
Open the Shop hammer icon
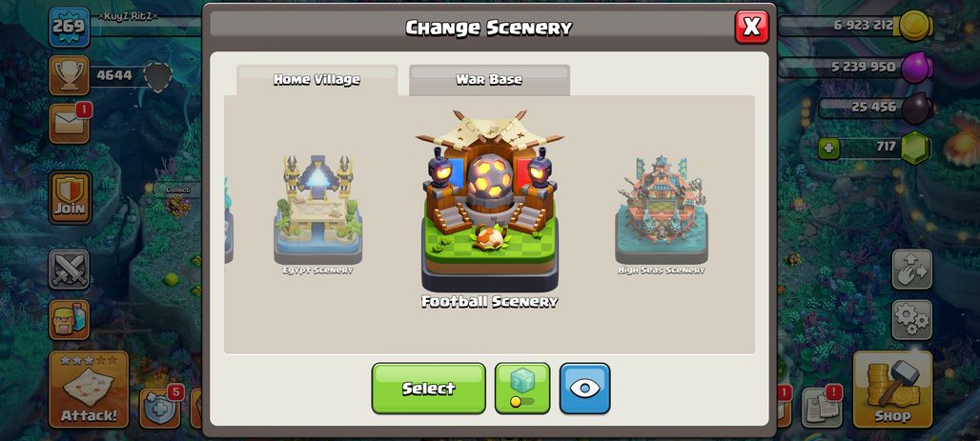click(892, 390)
